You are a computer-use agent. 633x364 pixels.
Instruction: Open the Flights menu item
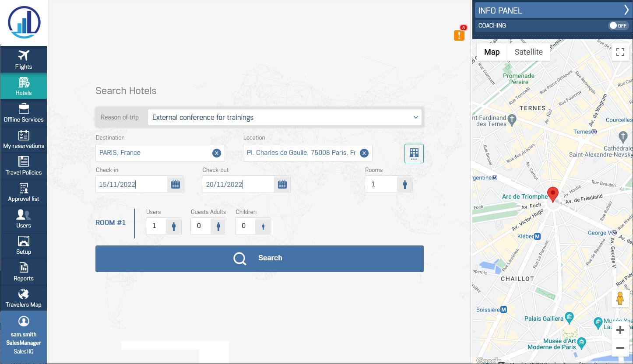coord(24,59)
